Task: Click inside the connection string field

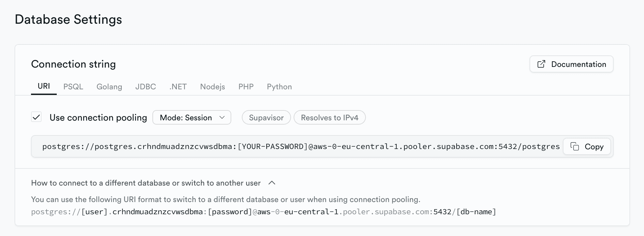Action: tap(297, 146)
